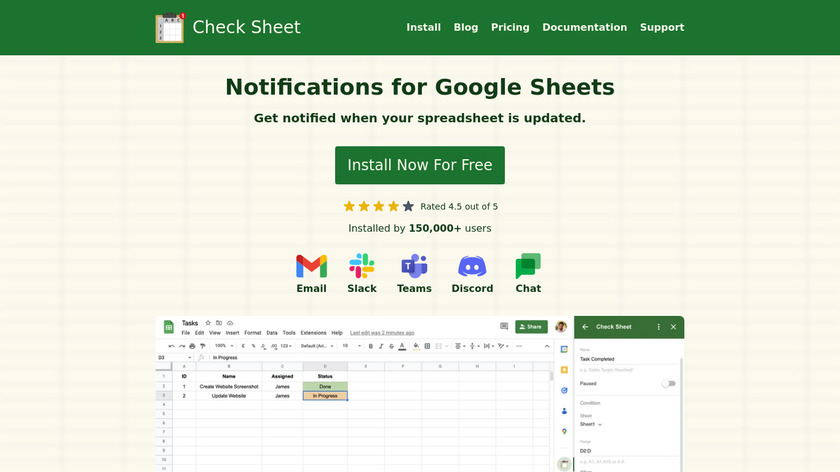
Task: Toggle italic formatting in Sheets toolbar
Action: click(x=381, y=346)
